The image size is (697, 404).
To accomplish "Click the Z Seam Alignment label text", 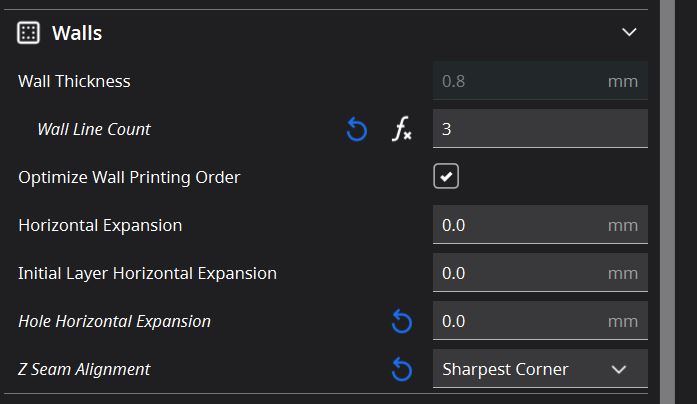I will click(x=84, y=369).
